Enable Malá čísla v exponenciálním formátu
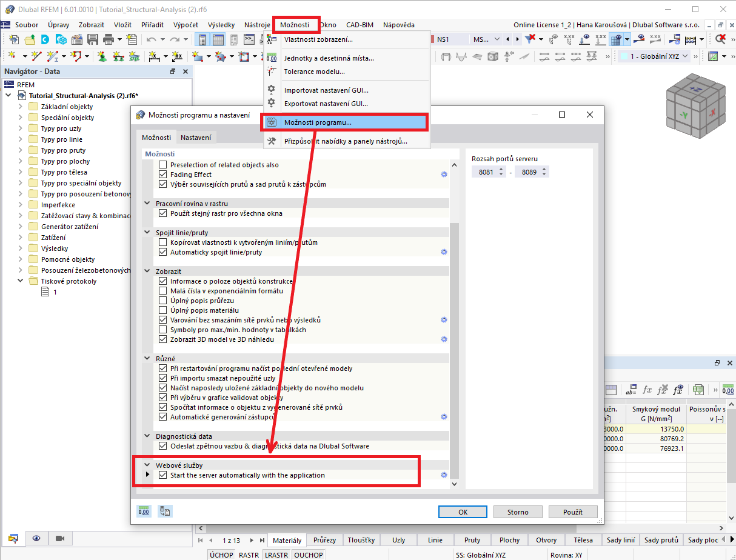Screen dimensions: 736x560 162,292
